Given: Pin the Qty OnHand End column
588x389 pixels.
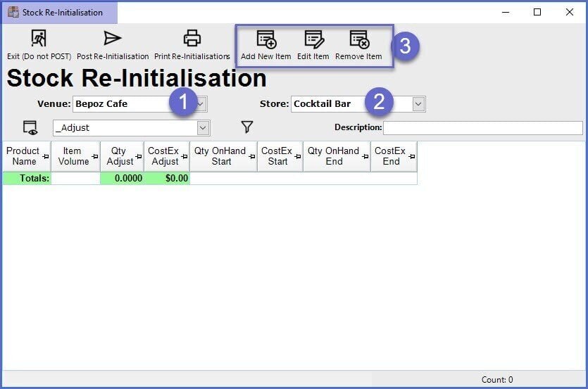Looking at the screenshot, I should click(x=365, y=157).
